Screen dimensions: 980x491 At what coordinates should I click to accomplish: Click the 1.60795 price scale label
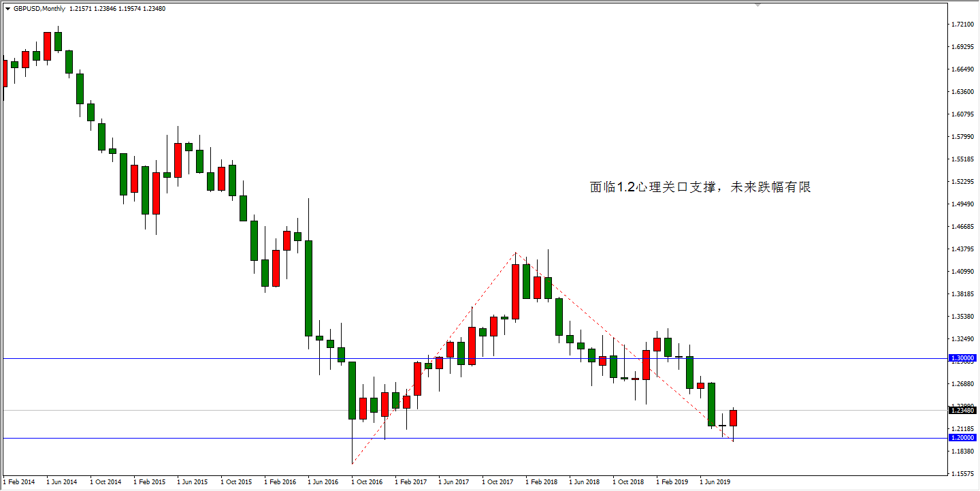pos(963,114)
